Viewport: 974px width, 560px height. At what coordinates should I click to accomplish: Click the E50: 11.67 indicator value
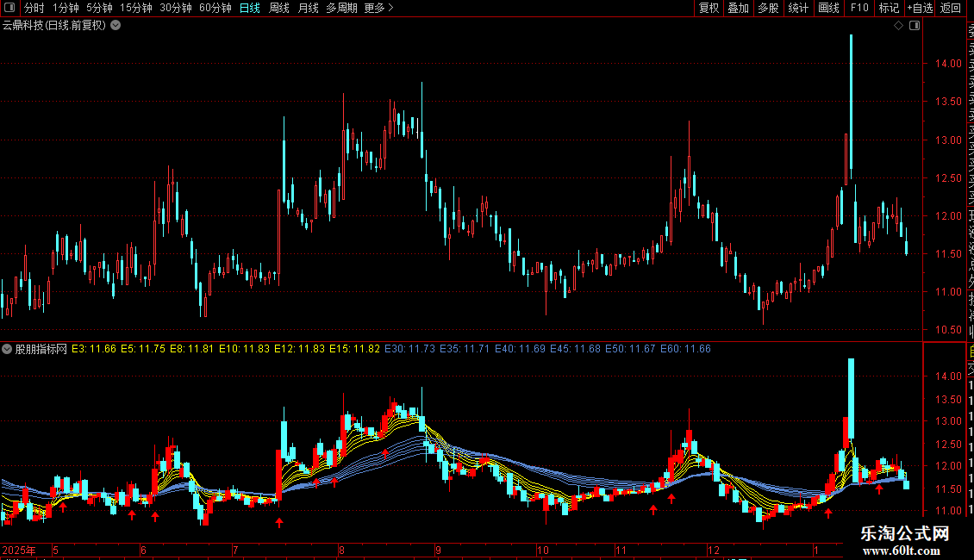[x=630, y=349]
